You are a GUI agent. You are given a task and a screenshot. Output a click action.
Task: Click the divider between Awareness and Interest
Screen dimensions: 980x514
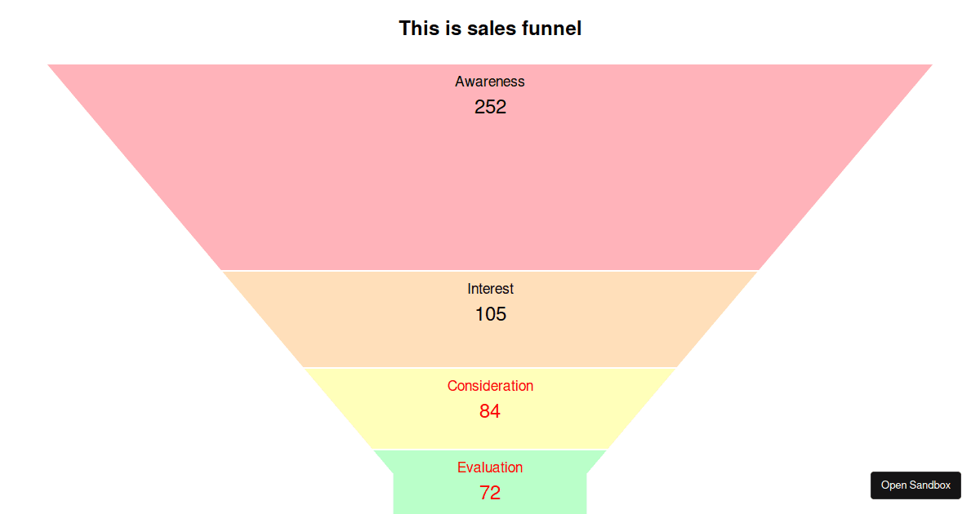[490, 270]
